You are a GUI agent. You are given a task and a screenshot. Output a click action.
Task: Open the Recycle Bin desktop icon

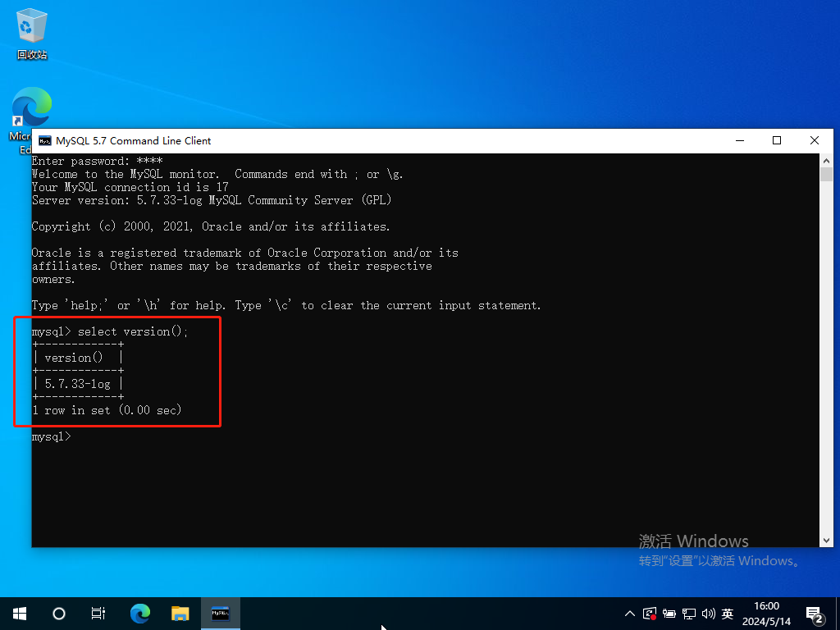(32, 29)
